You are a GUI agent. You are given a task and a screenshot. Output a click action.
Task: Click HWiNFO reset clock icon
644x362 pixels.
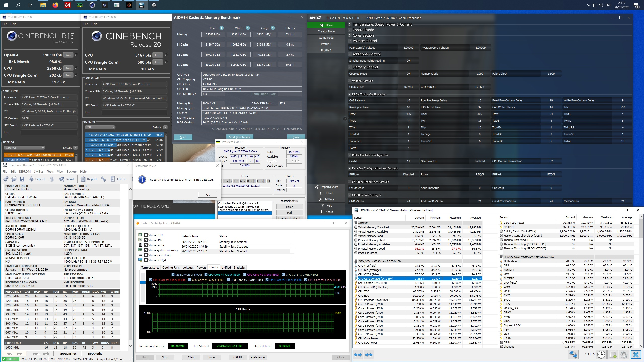(x=601, y=355)
